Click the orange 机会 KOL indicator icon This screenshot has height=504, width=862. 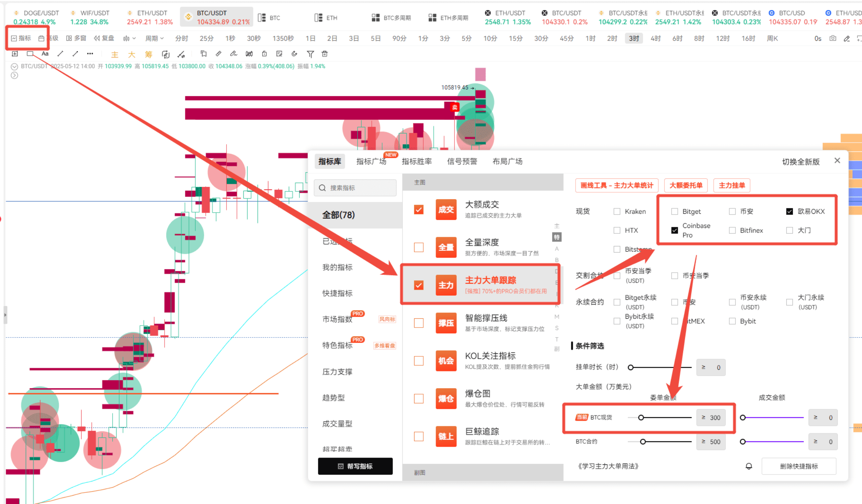[446, 361]
